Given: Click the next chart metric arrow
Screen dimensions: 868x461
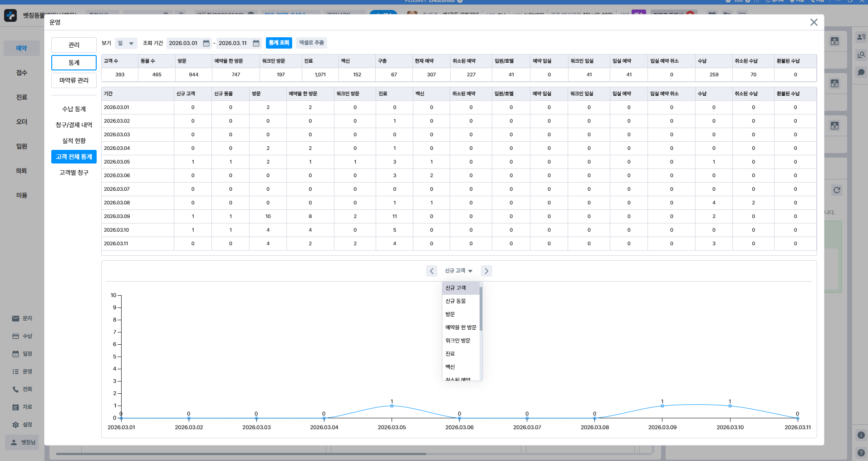Looking at the screenshot, I should coord(486,271).
